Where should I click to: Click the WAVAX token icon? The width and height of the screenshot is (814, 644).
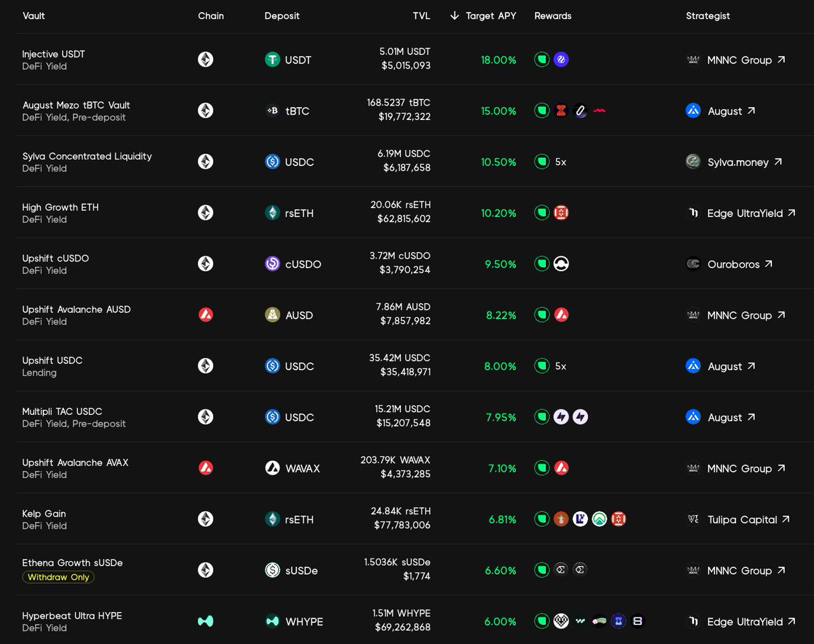(272, 468)
